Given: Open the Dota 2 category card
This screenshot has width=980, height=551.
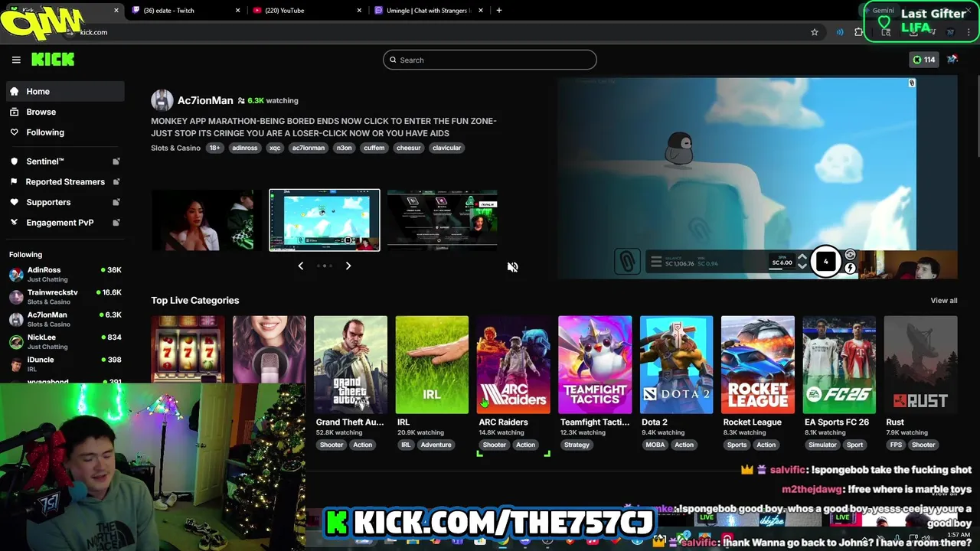Looking at the screenshot, I should pyautogui.click(x=676, y=365).
